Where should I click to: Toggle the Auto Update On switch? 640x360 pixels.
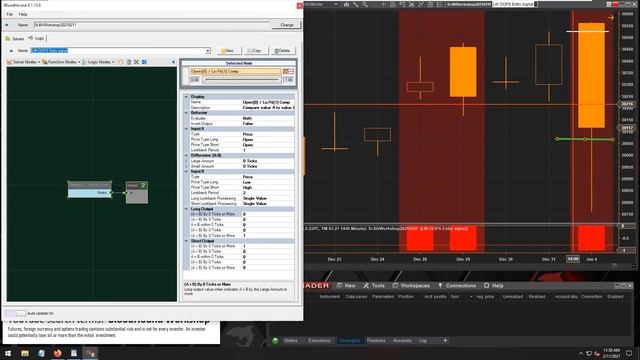[16, 313]
